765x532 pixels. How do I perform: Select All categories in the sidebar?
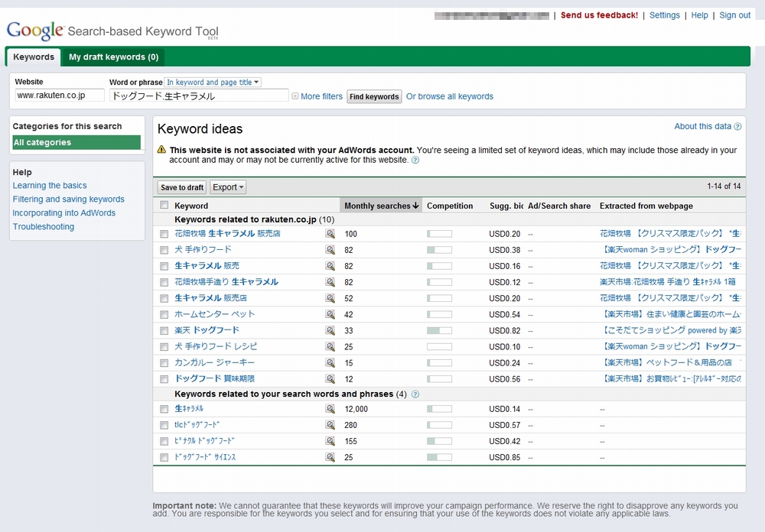76,142
